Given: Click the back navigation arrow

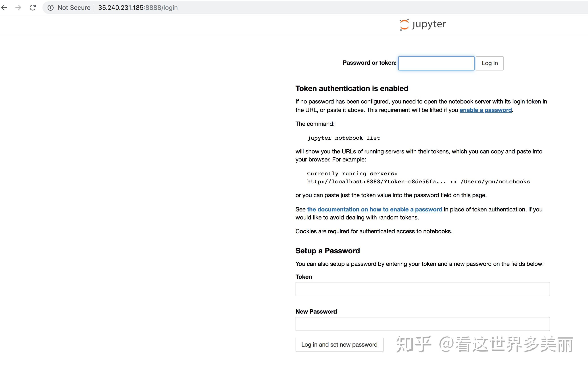Looking at the screenshot, I should tap(7, 7).
